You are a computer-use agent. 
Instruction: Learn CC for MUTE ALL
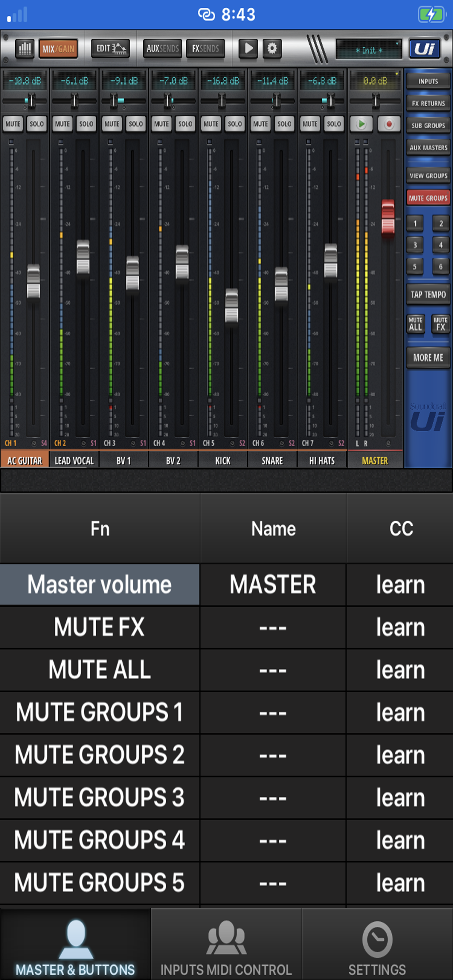click(x=400, y=670)
